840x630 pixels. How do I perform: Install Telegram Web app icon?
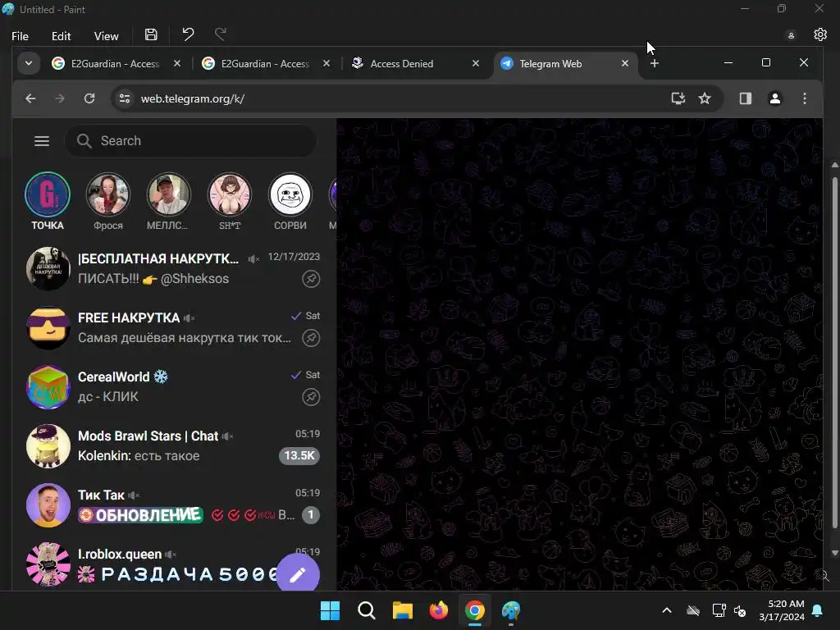tap(678, 98)
